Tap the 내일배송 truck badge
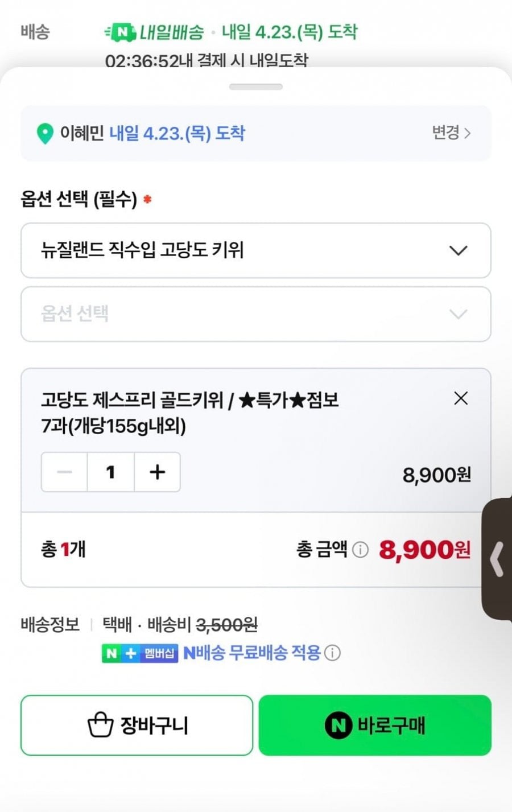 click(x=121, y=32)
